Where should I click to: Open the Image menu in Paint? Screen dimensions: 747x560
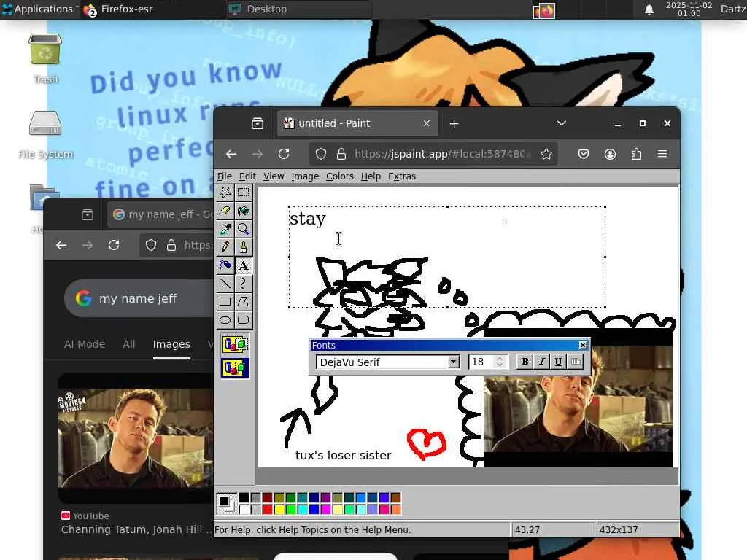[305, 176]
